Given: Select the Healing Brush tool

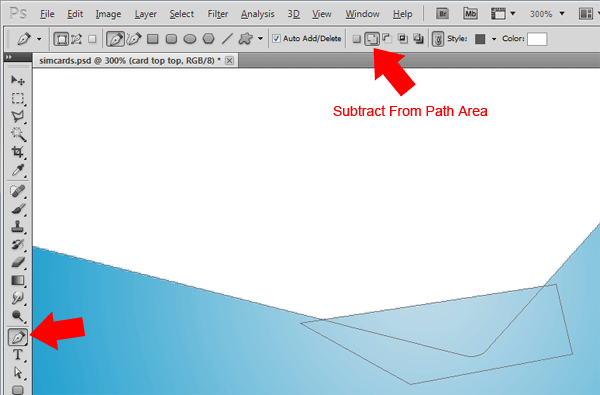Looking at the screenshot, I should click(x=18, y=191).
